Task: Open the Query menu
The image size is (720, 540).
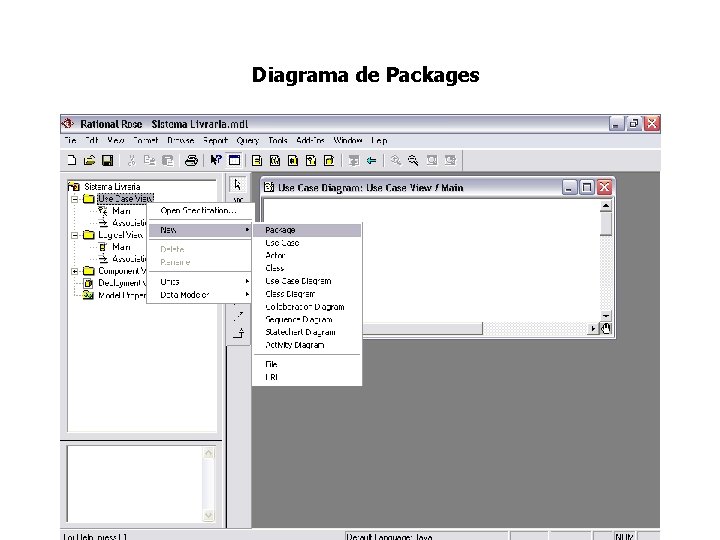Action: [248, 141]
